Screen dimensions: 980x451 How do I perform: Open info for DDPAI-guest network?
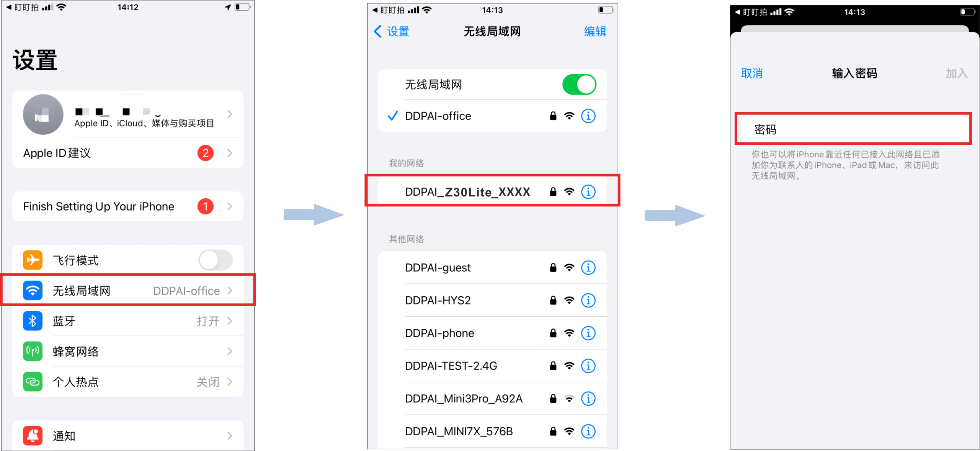[588, 268]
